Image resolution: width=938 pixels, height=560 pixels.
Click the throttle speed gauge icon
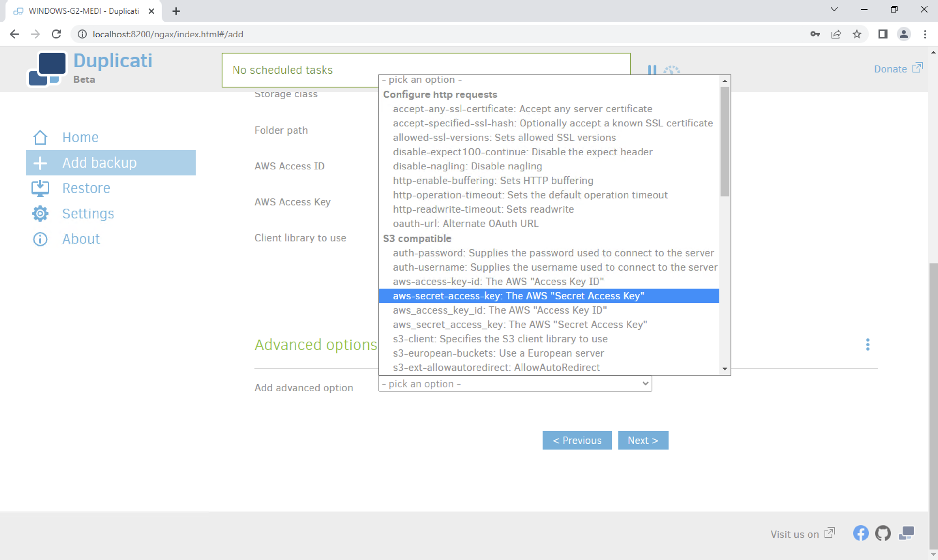pos(671,70)
